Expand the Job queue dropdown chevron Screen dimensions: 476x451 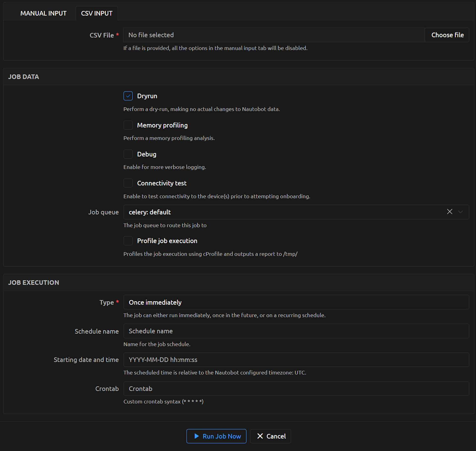[460, 212]
